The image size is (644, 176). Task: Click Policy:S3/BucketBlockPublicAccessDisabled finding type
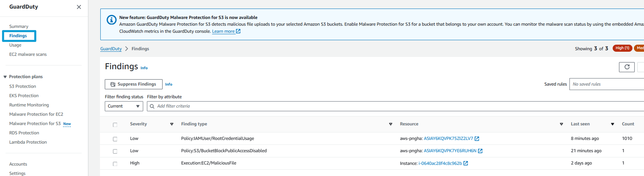point(224,151)
